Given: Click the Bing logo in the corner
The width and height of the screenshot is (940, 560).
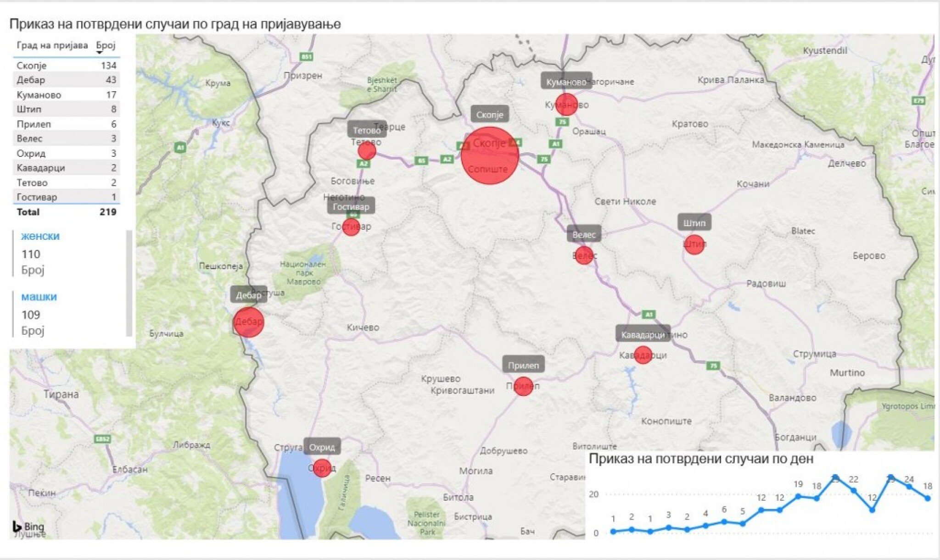Looking at the screenshot, I should coord(28,527).
